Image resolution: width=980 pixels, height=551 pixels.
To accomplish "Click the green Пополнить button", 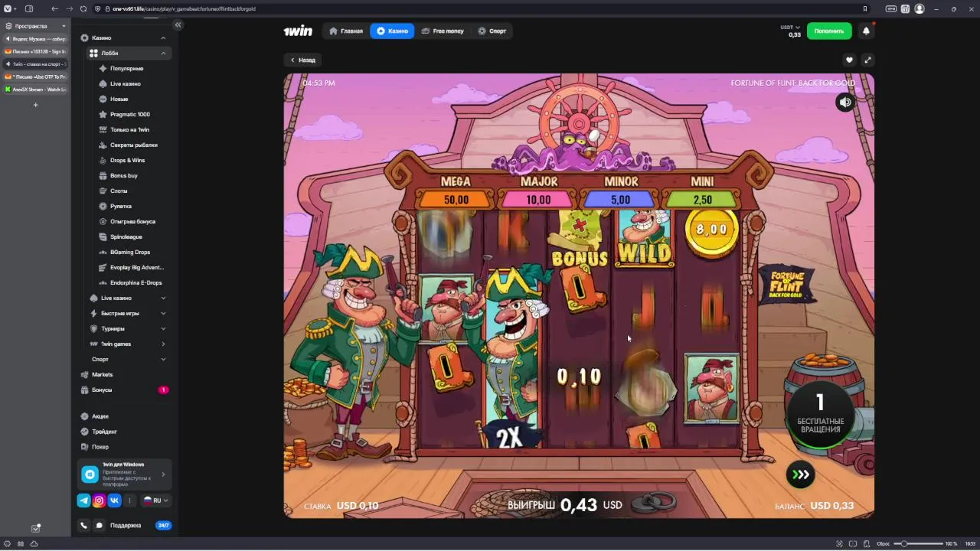I will [x=829, y=31].
